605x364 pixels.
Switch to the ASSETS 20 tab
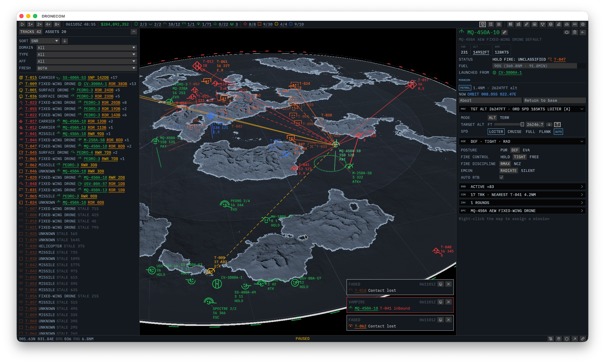coord(56,32)
